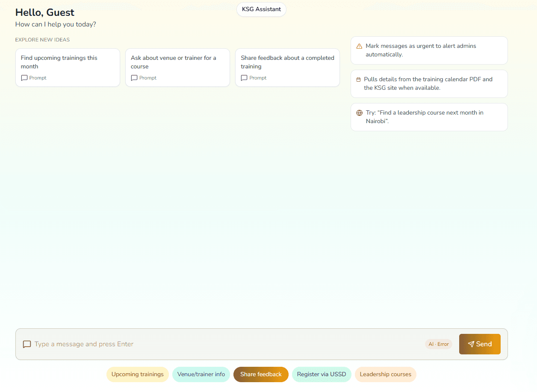Open the KSG Assistant pill at top
537x392 pixels.
261,9
